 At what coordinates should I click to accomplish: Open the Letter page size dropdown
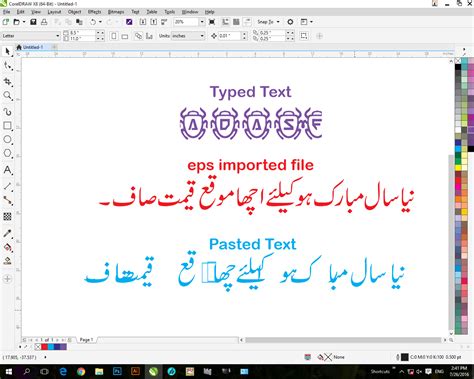point(58,36)
